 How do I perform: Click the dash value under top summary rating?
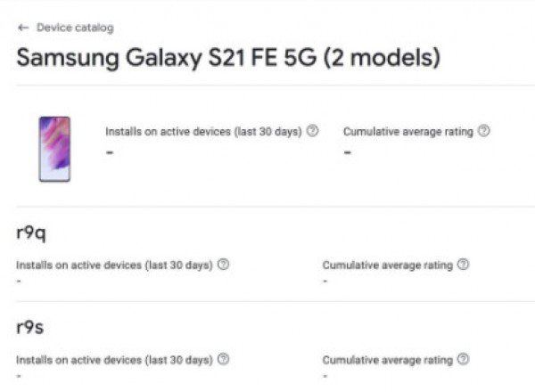point(348,152)
